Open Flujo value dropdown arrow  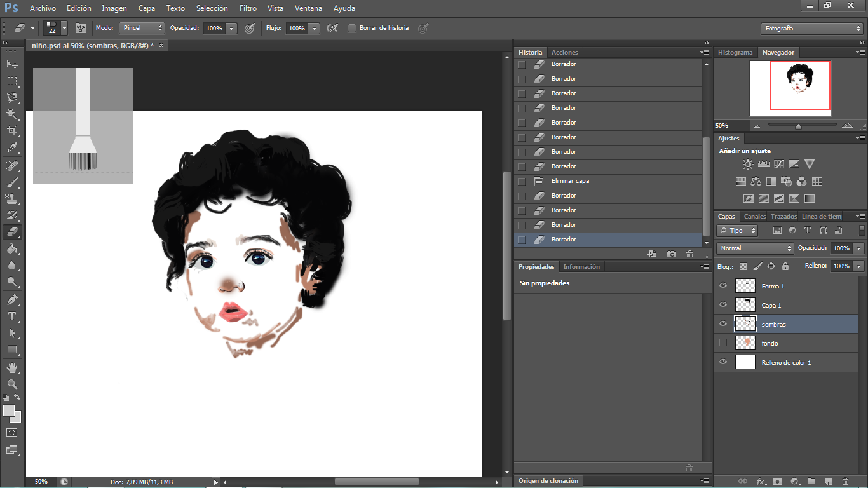click(x=313, y=28)
